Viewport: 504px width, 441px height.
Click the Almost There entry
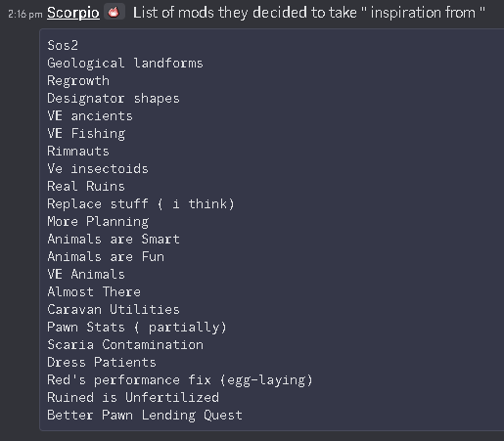(94, 291)
